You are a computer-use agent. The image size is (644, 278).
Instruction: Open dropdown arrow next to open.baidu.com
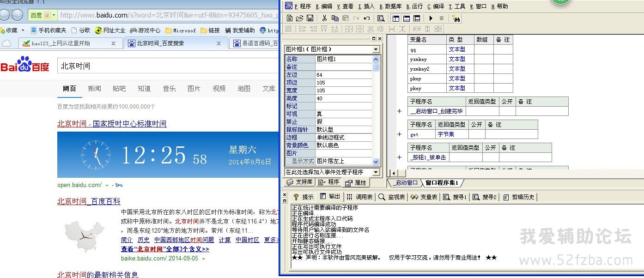click(x=107, y=185)
